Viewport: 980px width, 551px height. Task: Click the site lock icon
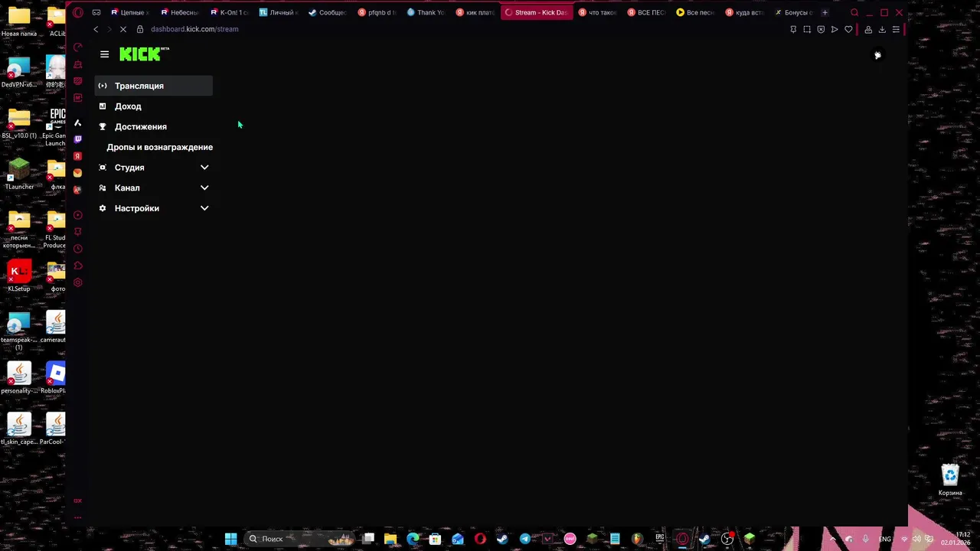[140, 29]
